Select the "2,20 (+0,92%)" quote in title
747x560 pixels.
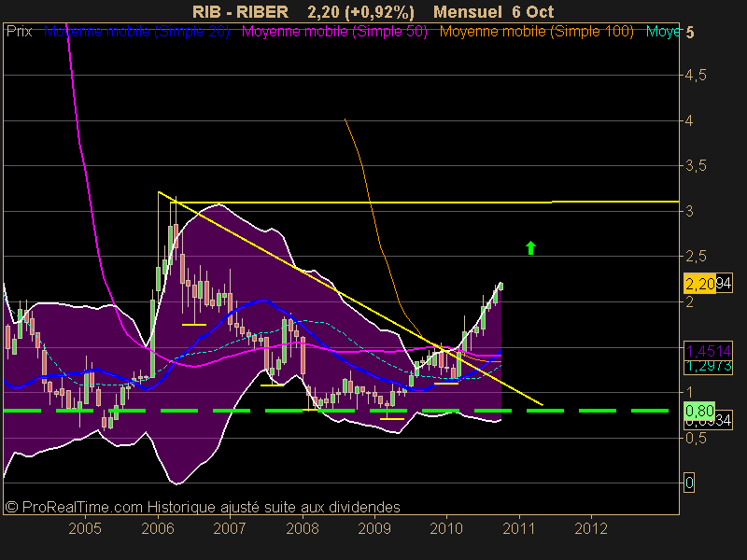coord(360,11)
